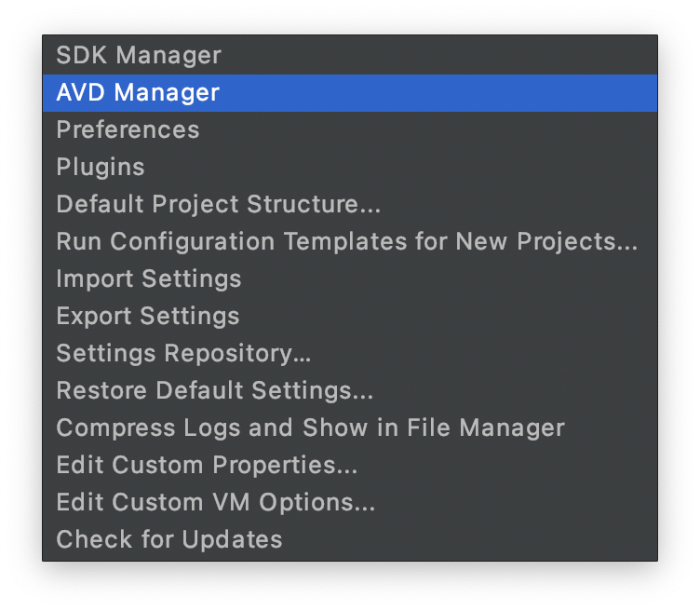Choose the Plugins menu entry
Viewport: 700px width, 611px height.
[x=350, y=168]
